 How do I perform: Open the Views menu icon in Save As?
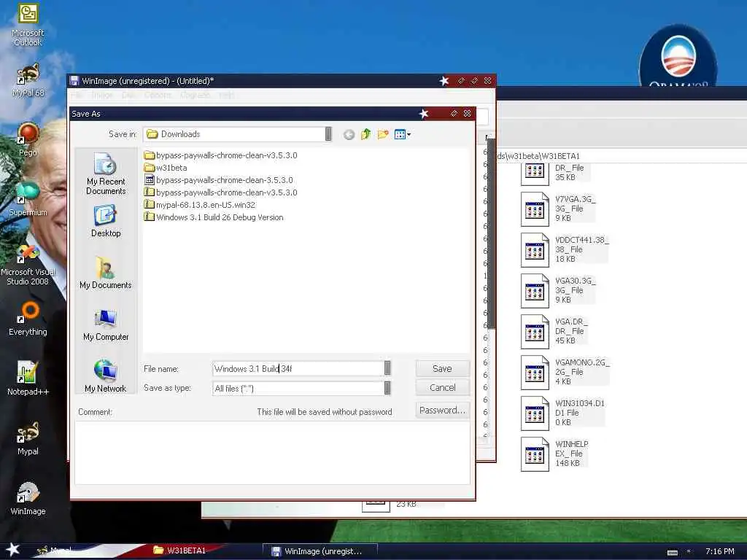[402, 134]
